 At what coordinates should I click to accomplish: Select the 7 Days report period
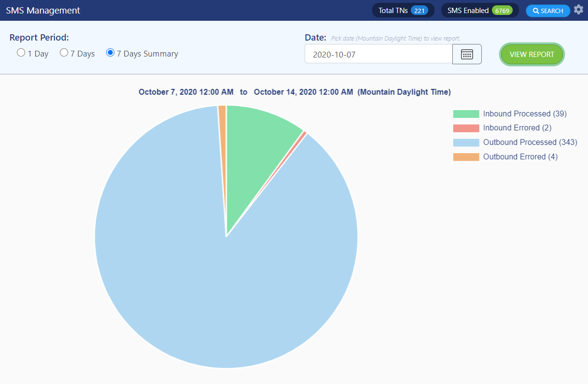click(64, 53)
